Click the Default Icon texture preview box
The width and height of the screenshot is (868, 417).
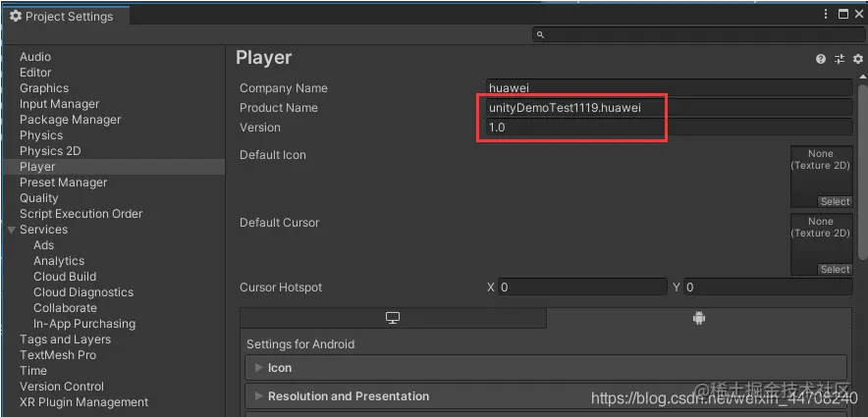coord(822,177)
